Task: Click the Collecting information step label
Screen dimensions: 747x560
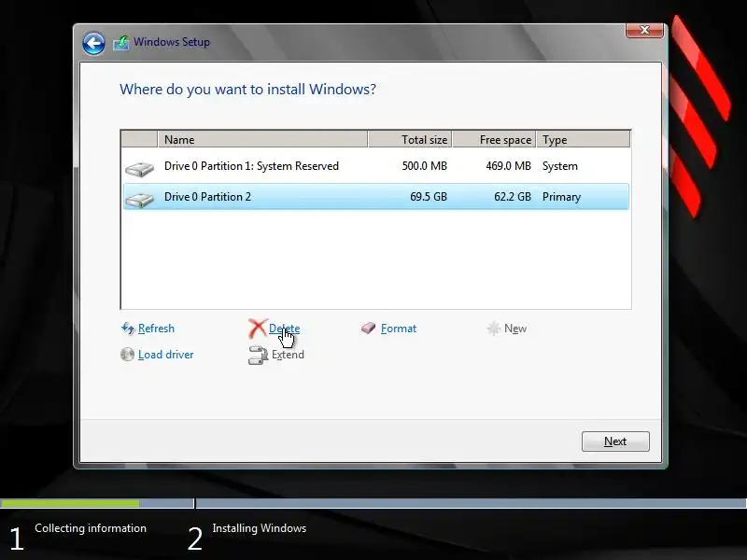Action: [x=91, y=528]
